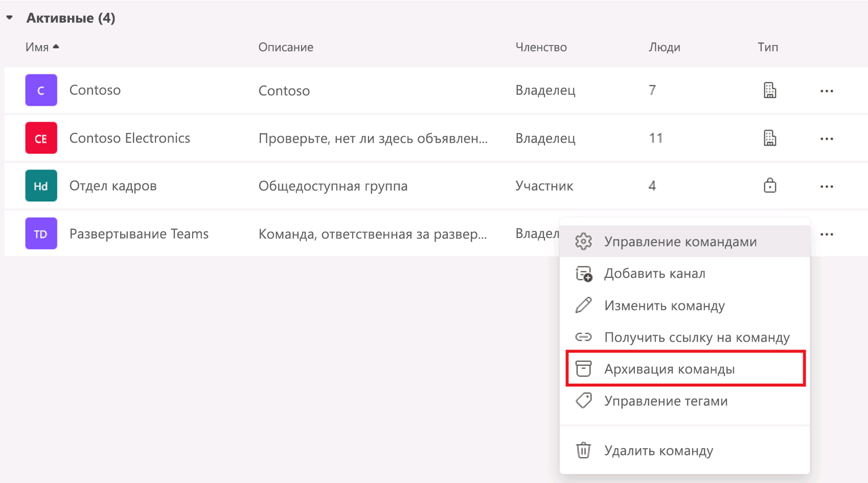Click people count 4
868x483 pixels.
(652, 186)
